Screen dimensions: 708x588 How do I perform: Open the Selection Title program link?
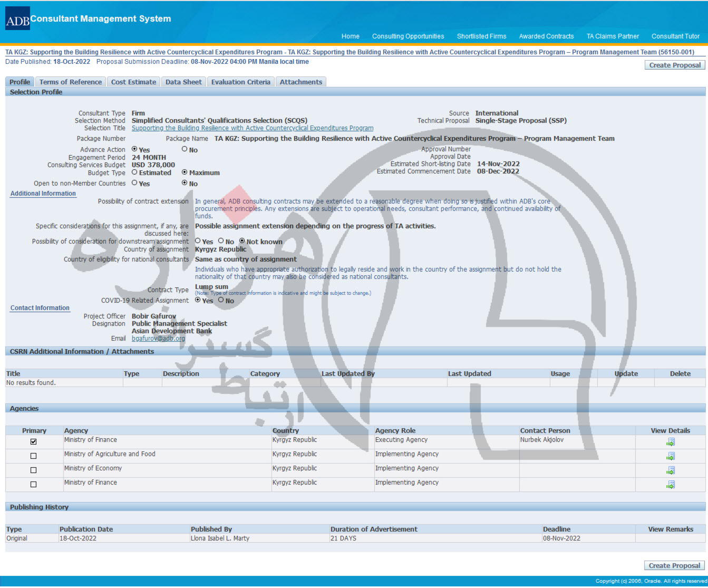[252, 128]
